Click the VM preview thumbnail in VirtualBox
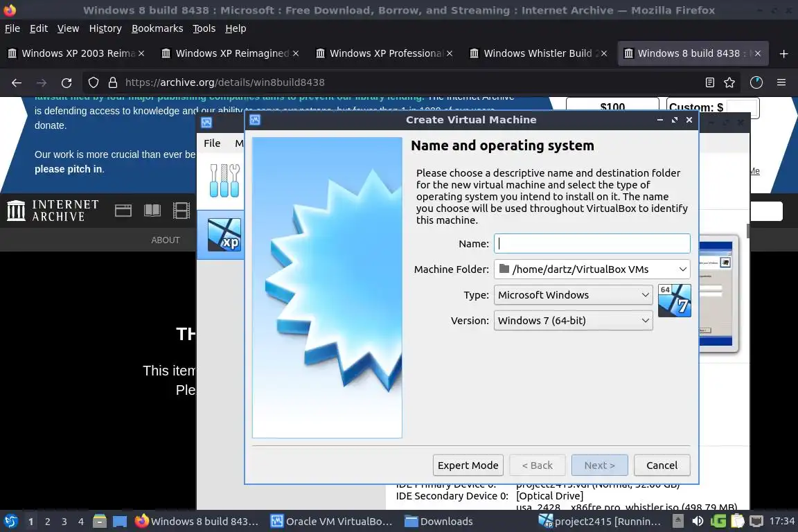798x532 pixels. pos(718,294)
